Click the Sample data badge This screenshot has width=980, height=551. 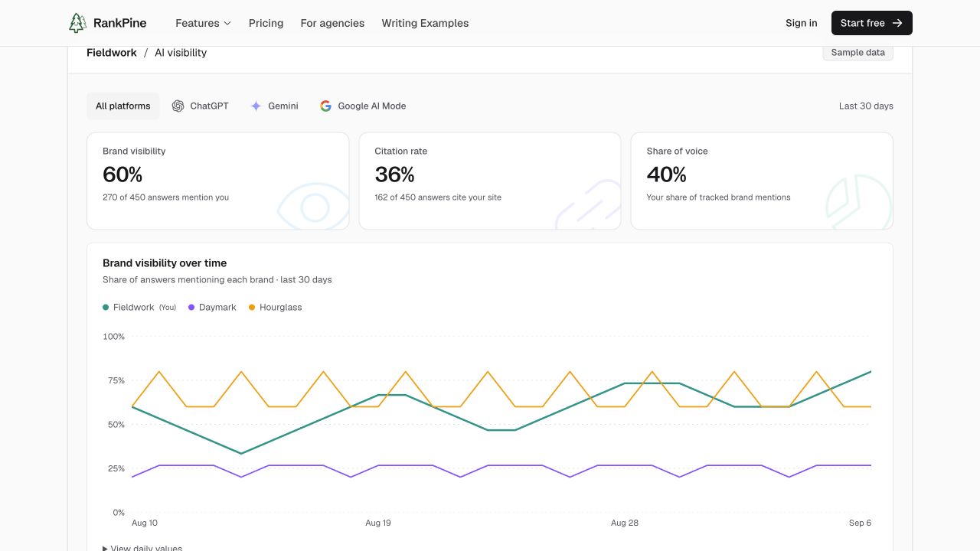click(x=857, y=53)
